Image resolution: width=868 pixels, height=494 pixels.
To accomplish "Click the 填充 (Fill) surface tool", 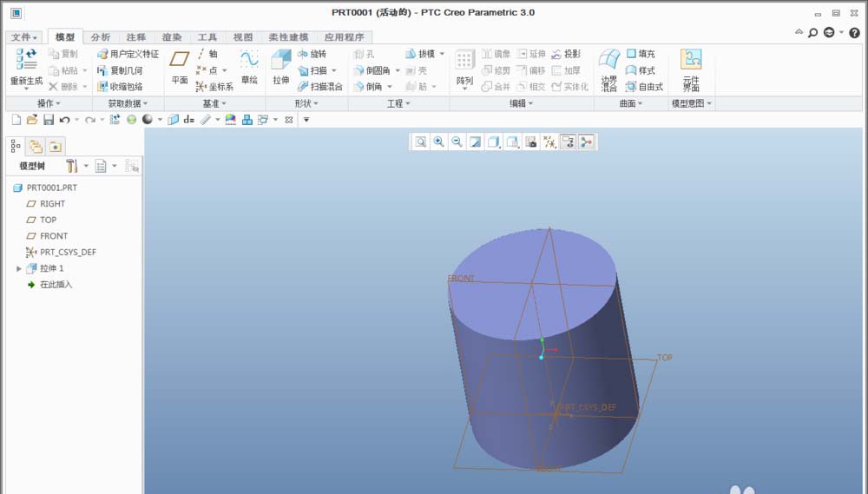I will (x=641, y=54).
